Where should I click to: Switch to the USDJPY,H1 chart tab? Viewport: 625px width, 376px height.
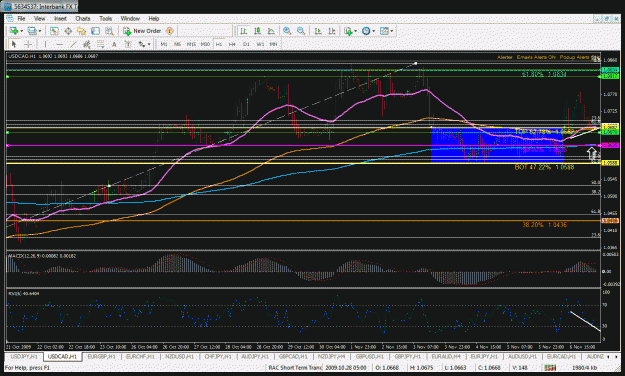click(x=24, y=356)
